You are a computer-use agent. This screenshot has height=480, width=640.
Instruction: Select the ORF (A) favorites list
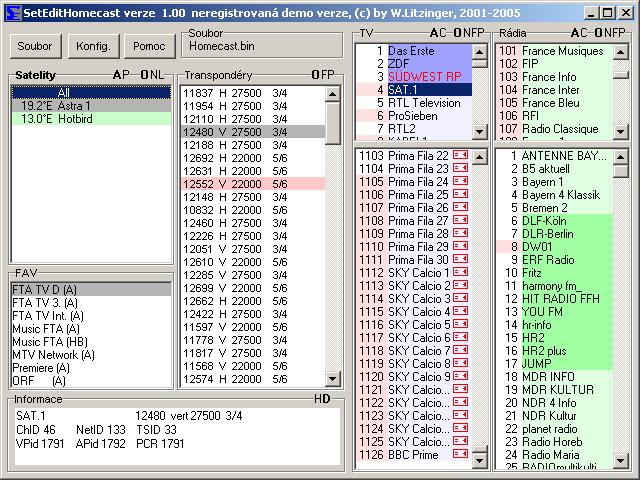[x=91, y=381]
